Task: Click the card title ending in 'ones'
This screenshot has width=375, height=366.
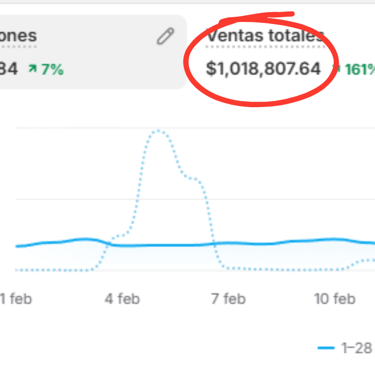Action: pyautogui.click(x=18, y=36)
